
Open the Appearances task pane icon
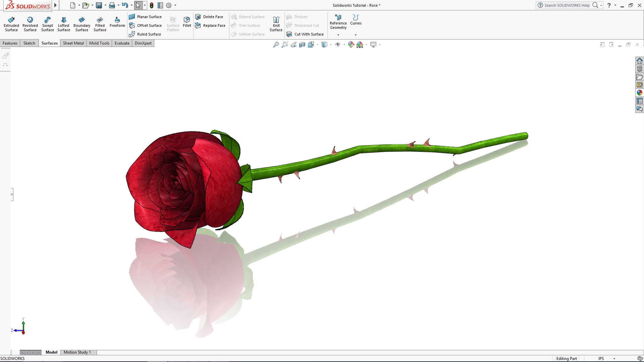point(639,93)
